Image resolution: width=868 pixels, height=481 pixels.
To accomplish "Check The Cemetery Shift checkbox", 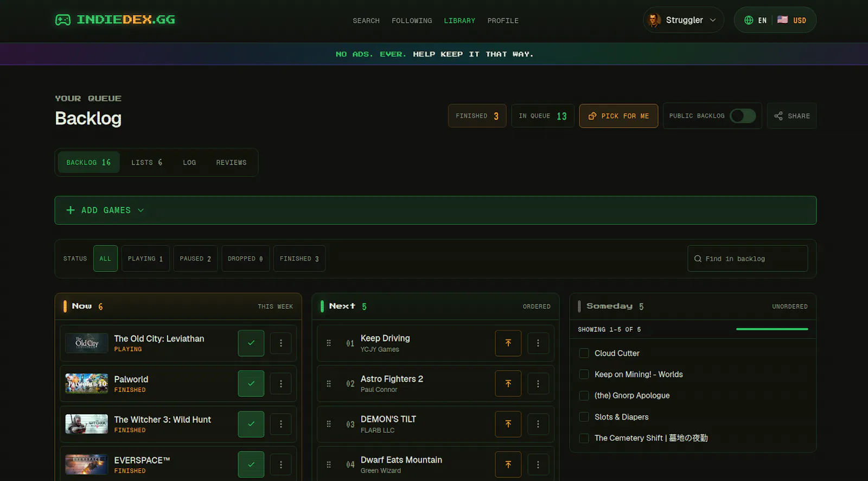I will pyautogui.click(x=584, y=438).
